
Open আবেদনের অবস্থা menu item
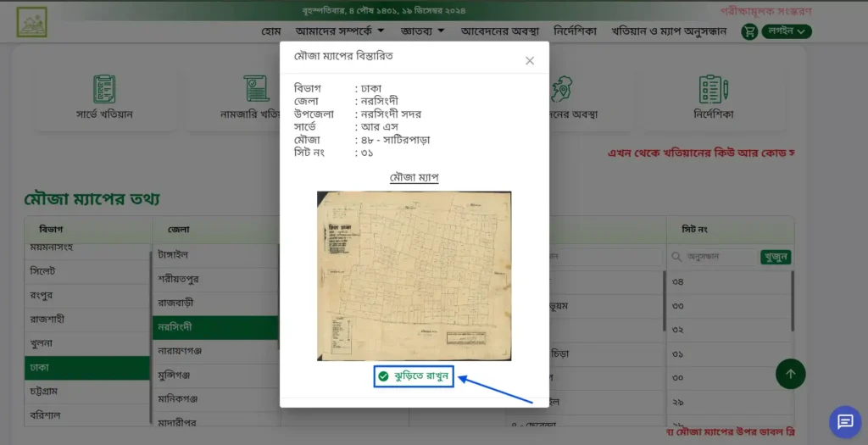point(500,31)
